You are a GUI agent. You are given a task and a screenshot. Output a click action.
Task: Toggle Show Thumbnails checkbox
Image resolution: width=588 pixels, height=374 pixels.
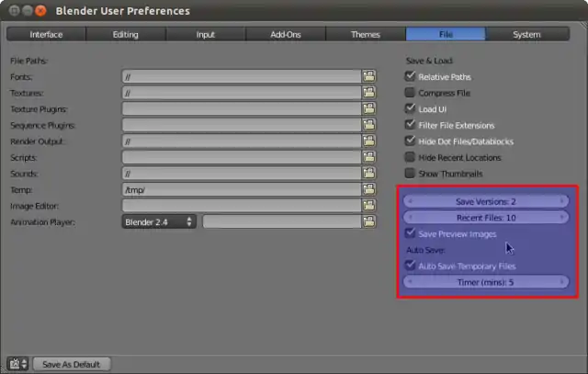click(411, 174)
